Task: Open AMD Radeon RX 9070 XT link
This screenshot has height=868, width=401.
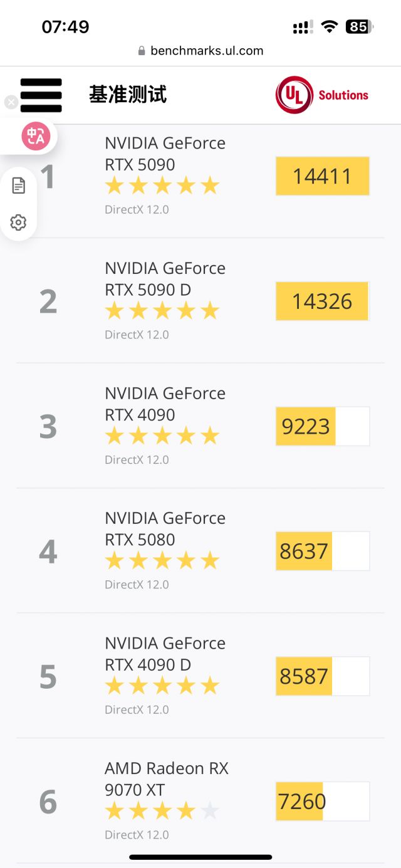Action: (x=166, y=778)
